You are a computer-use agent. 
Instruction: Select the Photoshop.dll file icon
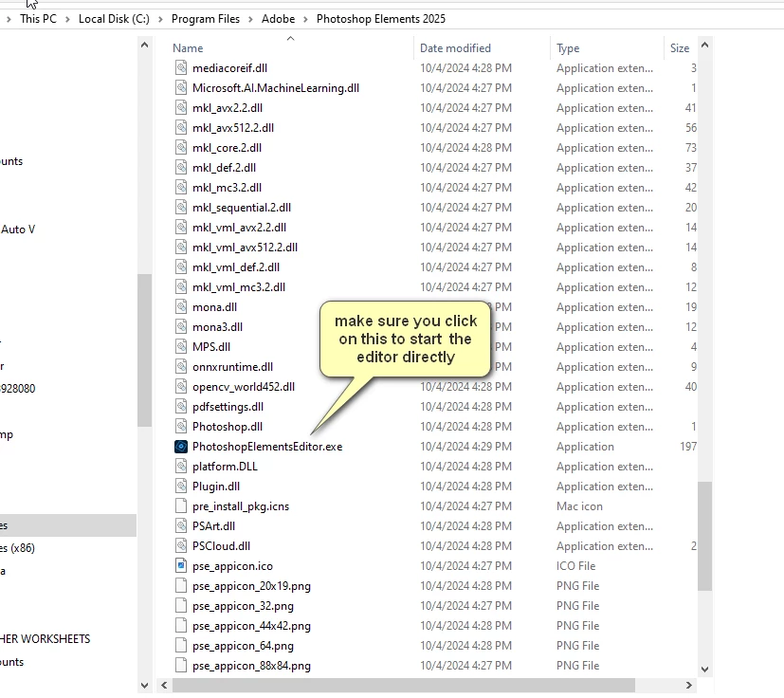181,427
